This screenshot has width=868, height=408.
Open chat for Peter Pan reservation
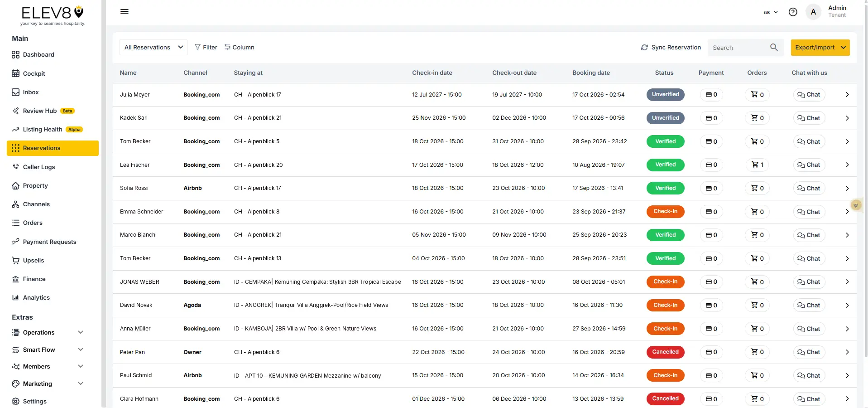[809, 352]
